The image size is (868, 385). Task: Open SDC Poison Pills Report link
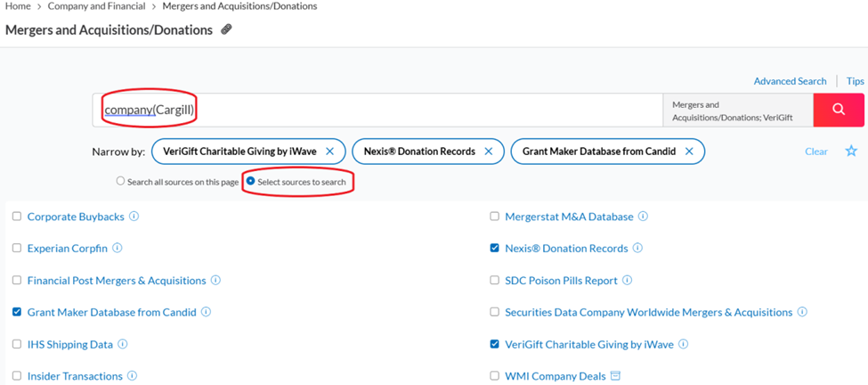562,281
